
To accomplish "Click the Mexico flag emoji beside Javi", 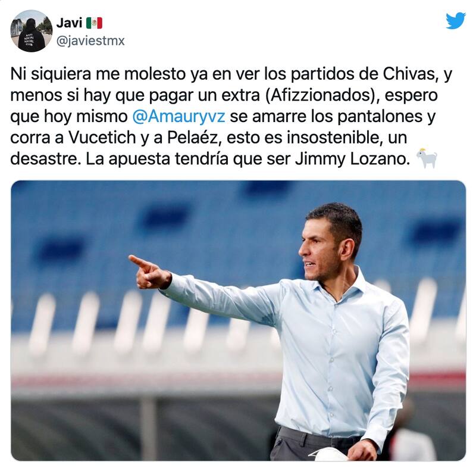I will tap(94, 23).
